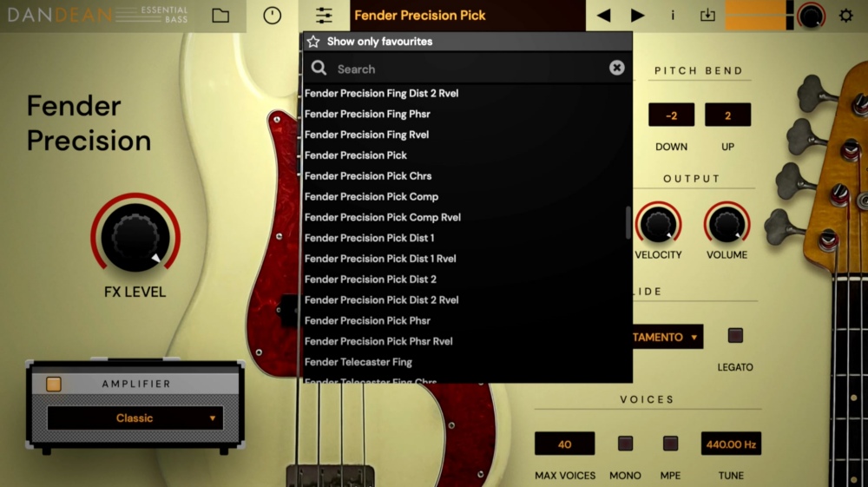Screen dimensions: 868x487
Task: Toggle the MPE checkbox
Action: pos(670,444)
